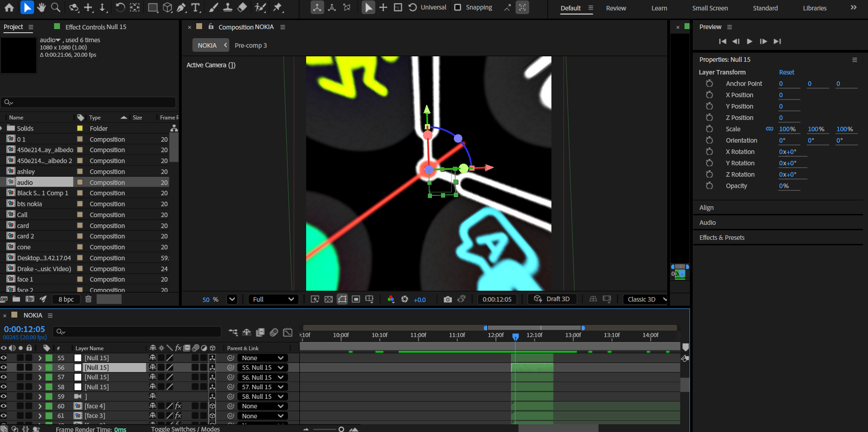Viewport: 868px width, 432px height.
Task: Click the Anchor Point stopwatch icon
Action: 709,84
